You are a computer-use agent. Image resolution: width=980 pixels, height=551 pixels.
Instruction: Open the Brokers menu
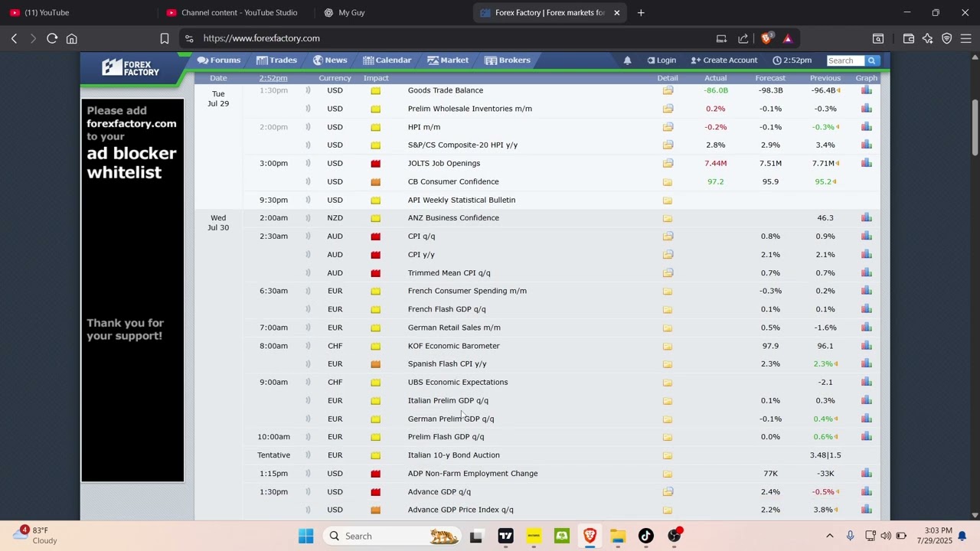508,60
